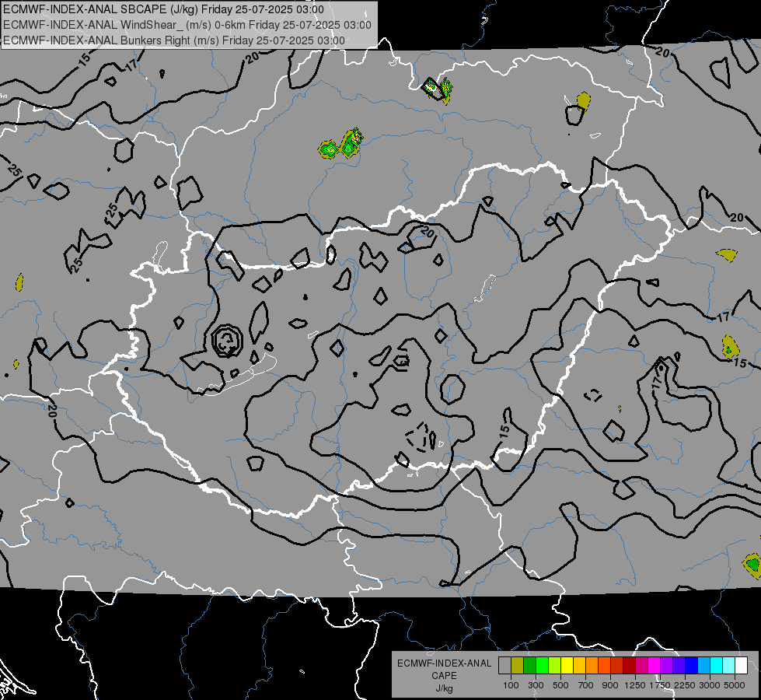Click the CAPE legend title
Image resolution: width=761 pixels, height=700 pixels.
pyautogui.click(x=444, y=676)
